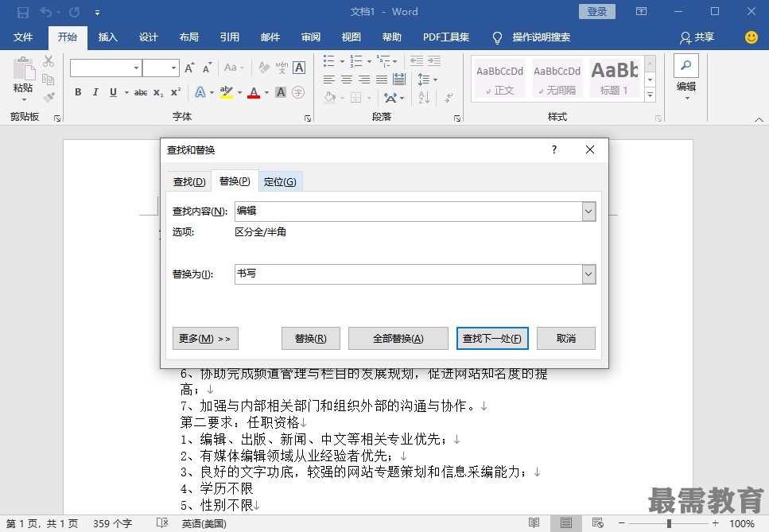769x532 pixels.
Task: Toggle Underline formatting
Action: click(x=113, y=92)
